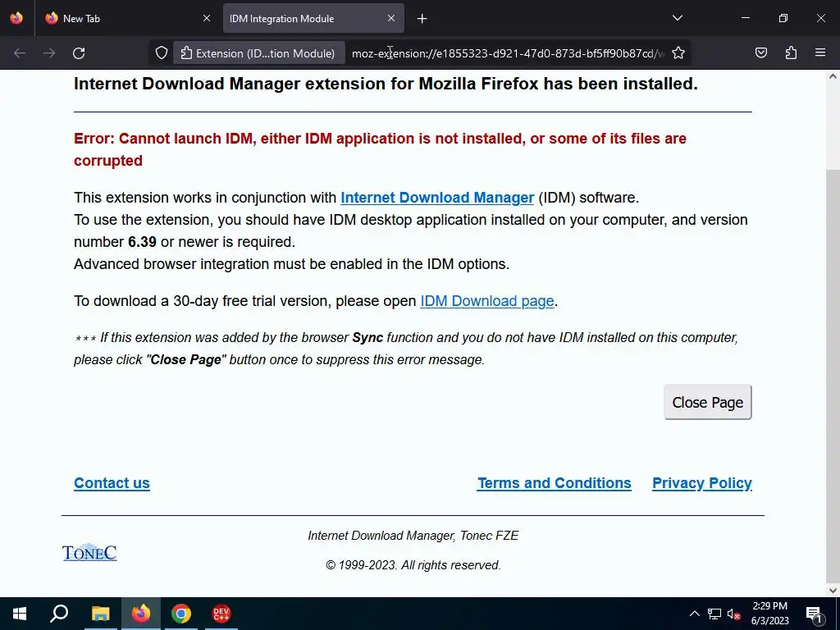Click the version number 6.39 text
The width and height of the screenshot is (840, 630).
[x=142, y=242]
